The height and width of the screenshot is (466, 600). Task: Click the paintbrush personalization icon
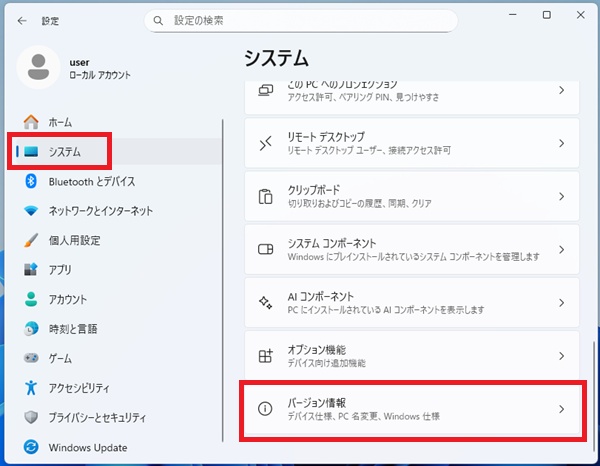pyautogui.click(x=31, y=240)
